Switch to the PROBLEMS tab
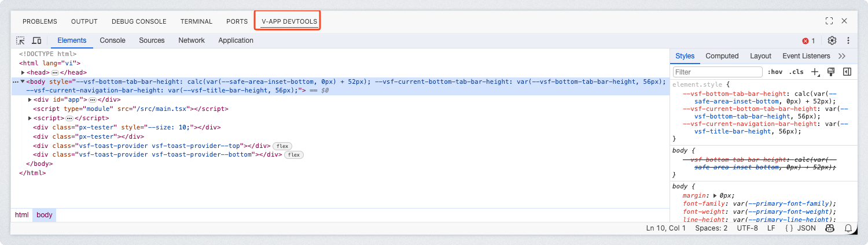 [40, 21]
